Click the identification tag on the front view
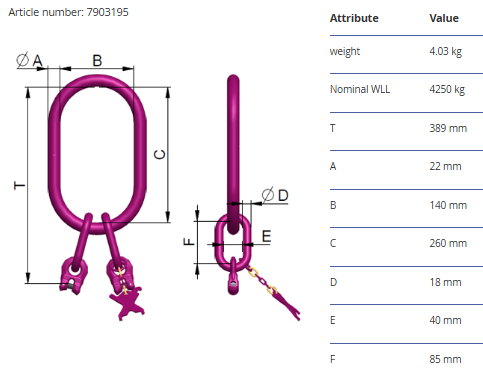The width and height of the screenshot is (483, 372). (127, 304)
